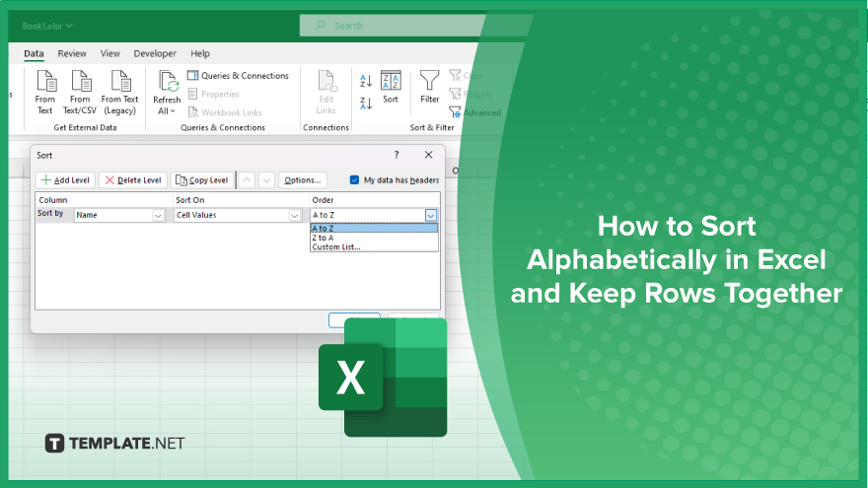Move sort level down arrow
Screen dimensions: 868x488
(267, 180)
